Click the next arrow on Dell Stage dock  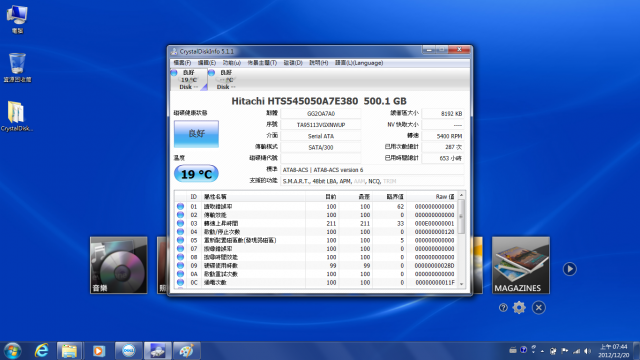tap(569, 269)
